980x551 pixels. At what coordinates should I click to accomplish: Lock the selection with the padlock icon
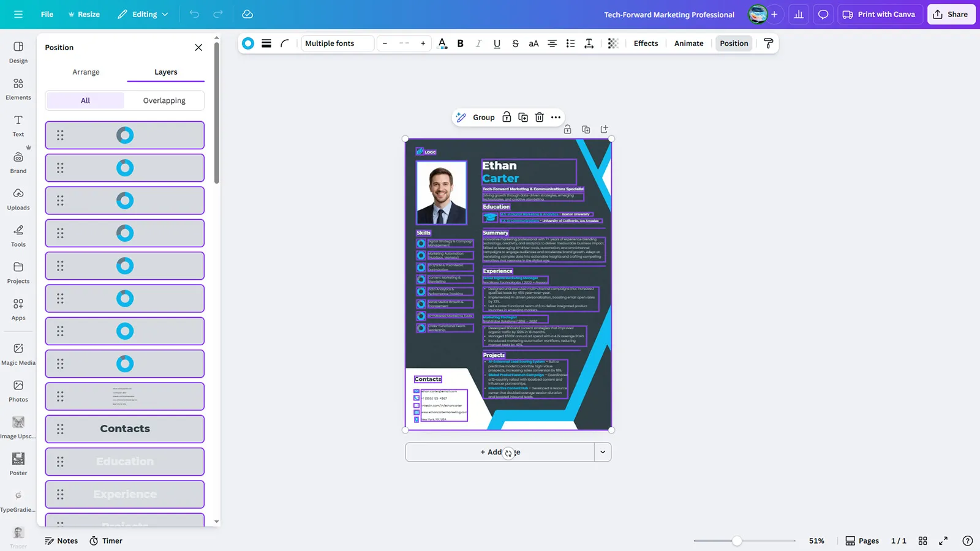[x=507, y=118]
